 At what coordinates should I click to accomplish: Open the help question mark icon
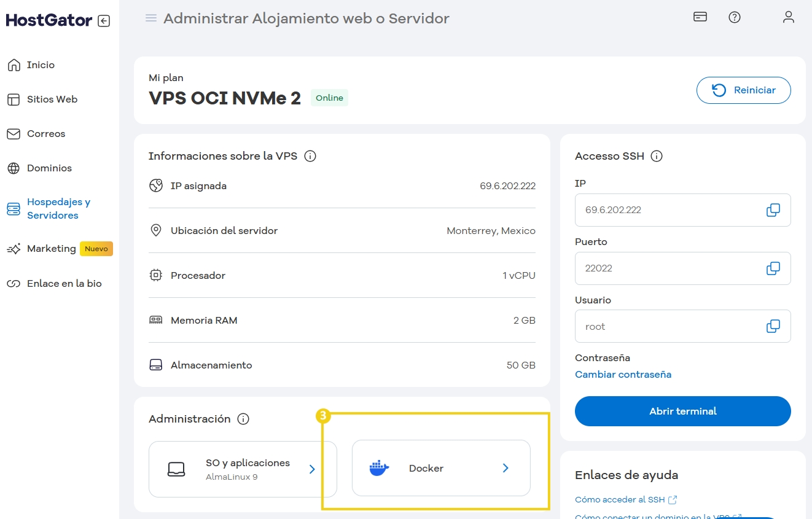pyautogui.click(x=735, y=17)
